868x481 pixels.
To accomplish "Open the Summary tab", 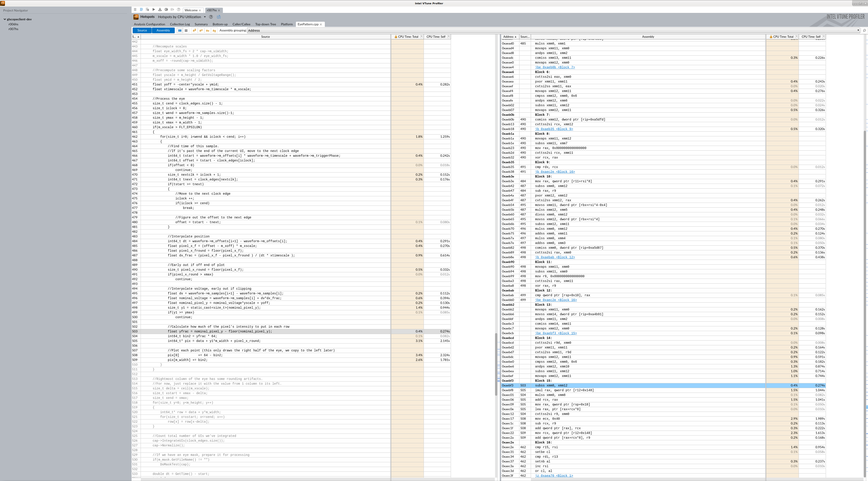I will pyautogui.click(x=201, y=24).
